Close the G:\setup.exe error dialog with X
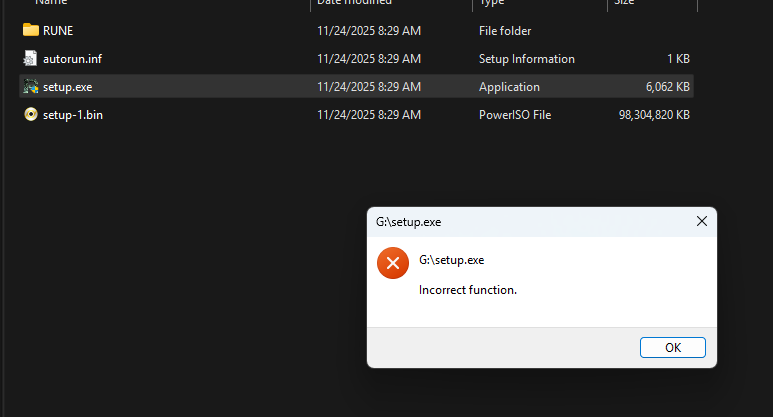This screenshot has height=417, width=773. tap(700, 221)
